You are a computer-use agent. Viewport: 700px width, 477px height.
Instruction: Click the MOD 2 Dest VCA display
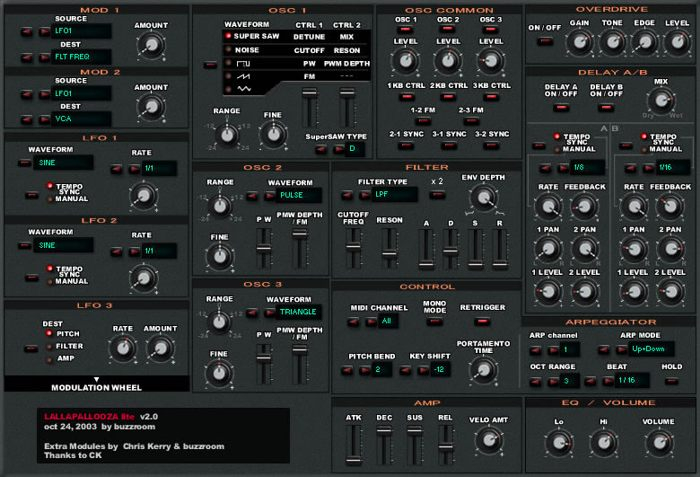[x=82, y=119]
